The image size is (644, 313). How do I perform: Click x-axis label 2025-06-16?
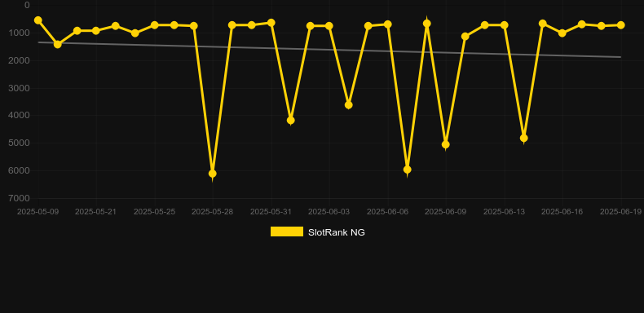pos(562,212)
